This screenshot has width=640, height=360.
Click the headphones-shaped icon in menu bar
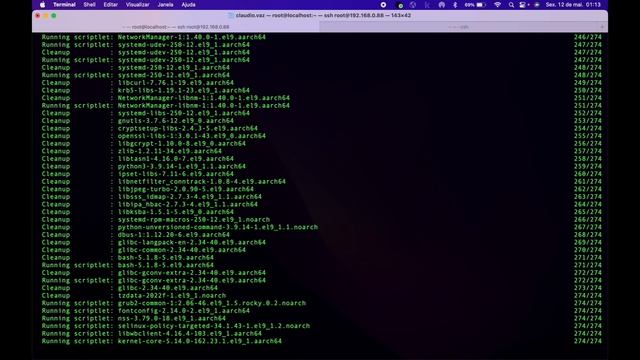click(442, 5)
